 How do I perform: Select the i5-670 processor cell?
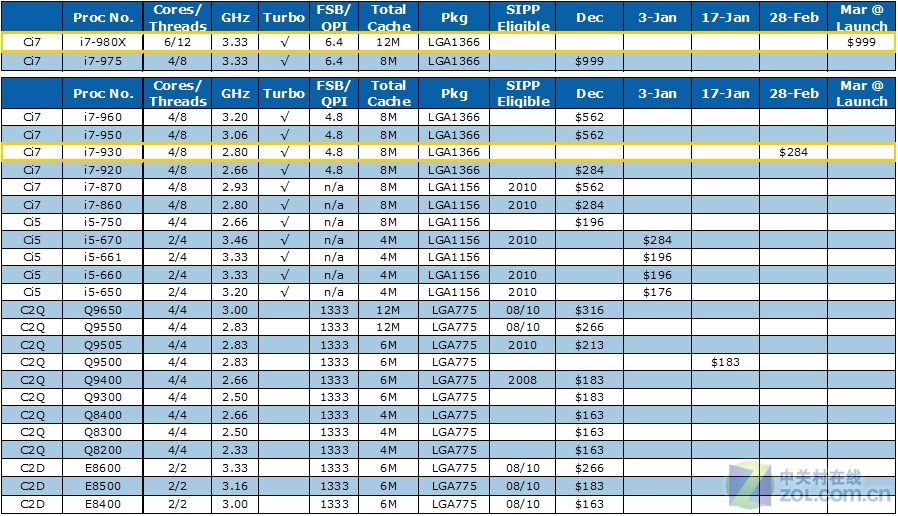coord(103,240)
